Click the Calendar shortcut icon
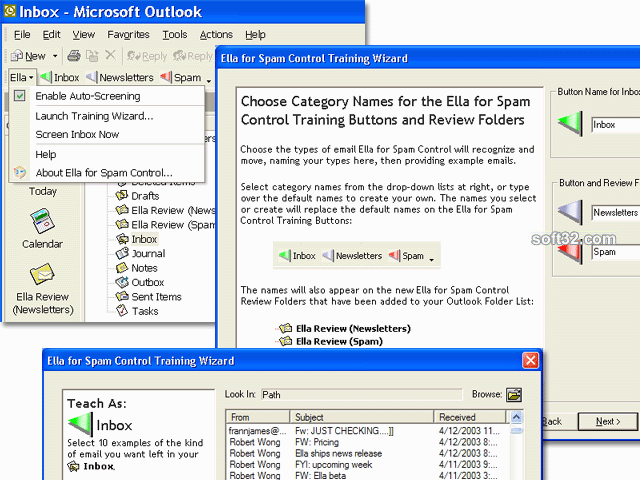 click(x=42, y=221)
